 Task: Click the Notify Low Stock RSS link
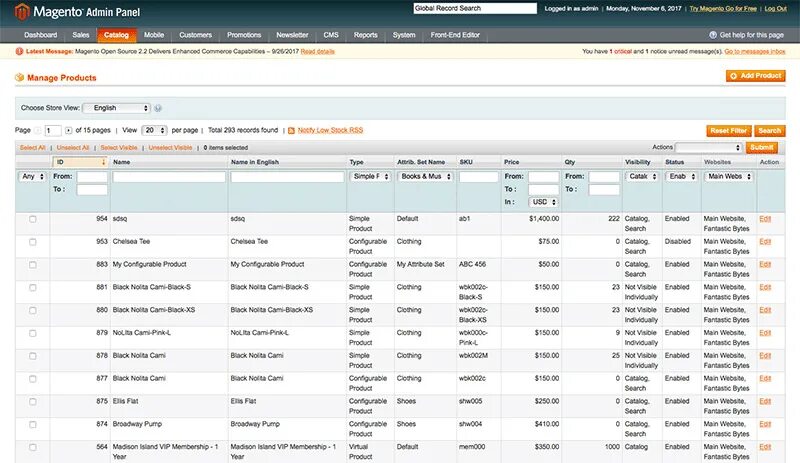click(x=330, y=131)
